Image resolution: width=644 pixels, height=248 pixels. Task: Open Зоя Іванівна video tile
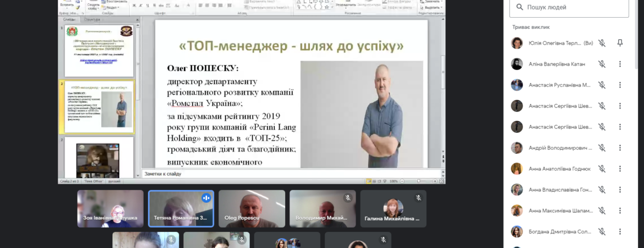click(111, 208)
